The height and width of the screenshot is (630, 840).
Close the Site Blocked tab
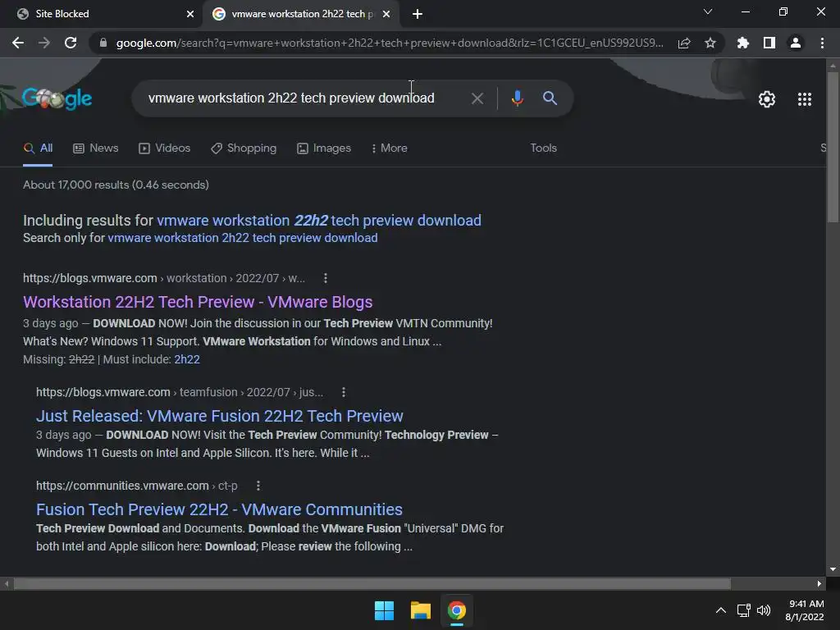pyautogui.click(x=190, y=14)
